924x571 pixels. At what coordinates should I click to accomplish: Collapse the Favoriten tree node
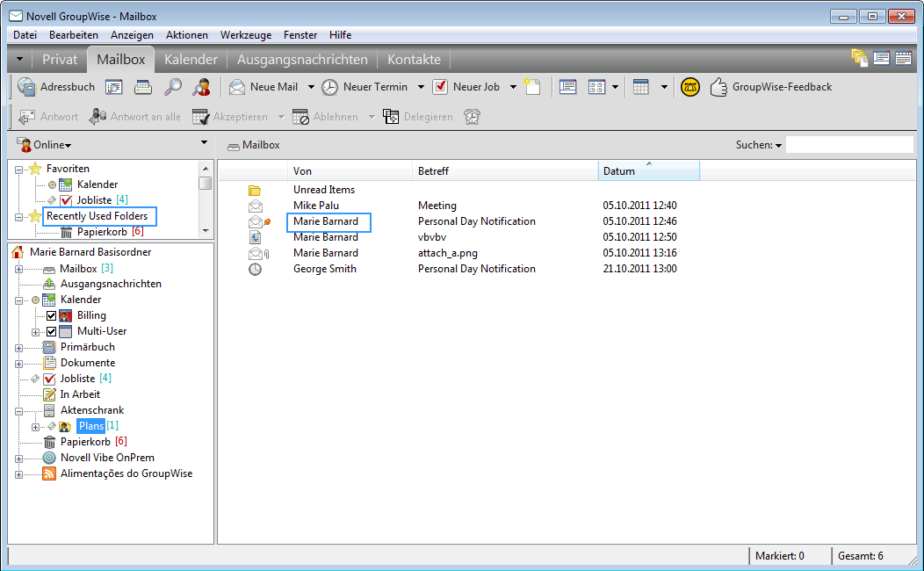point(18,170)
